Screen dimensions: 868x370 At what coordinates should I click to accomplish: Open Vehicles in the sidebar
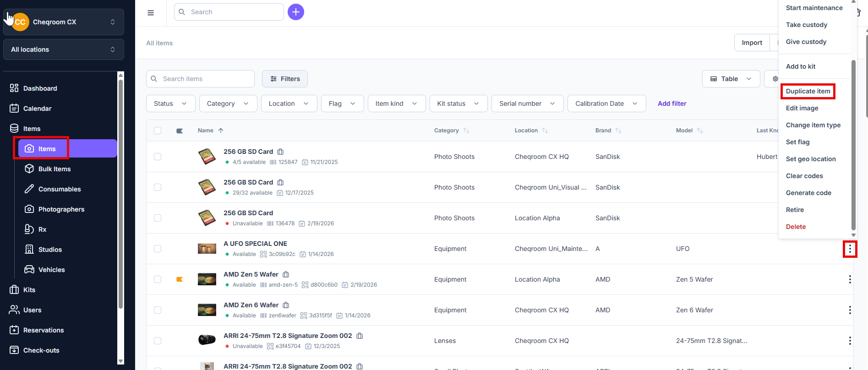tap(51, 270)
